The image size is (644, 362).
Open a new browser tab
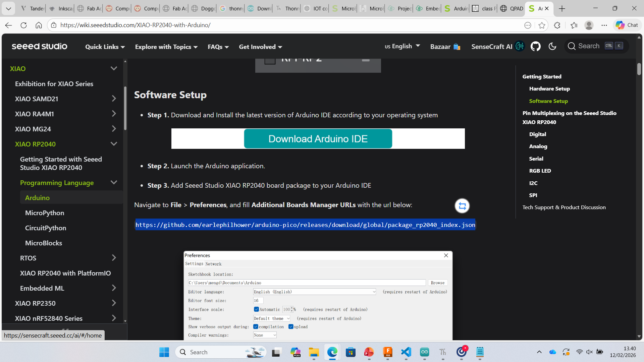point(562,8)
